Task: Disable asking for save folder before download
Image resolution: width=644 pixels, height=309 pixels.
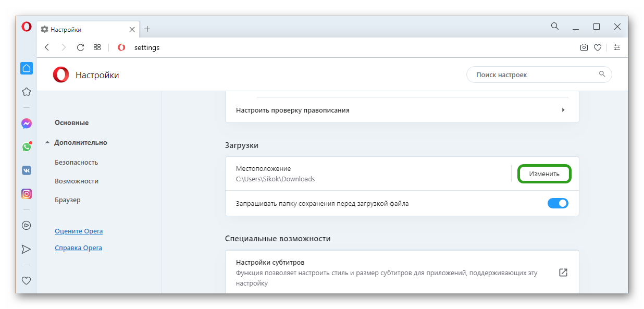Action: coord(558,203)
